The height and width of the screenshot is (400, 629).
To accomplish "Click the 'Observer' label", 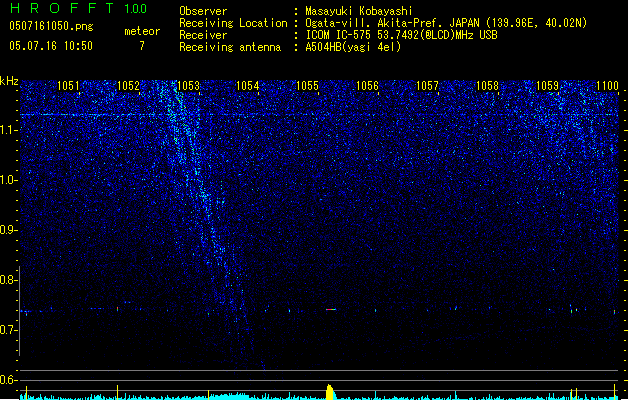I will tap(203, 11).
